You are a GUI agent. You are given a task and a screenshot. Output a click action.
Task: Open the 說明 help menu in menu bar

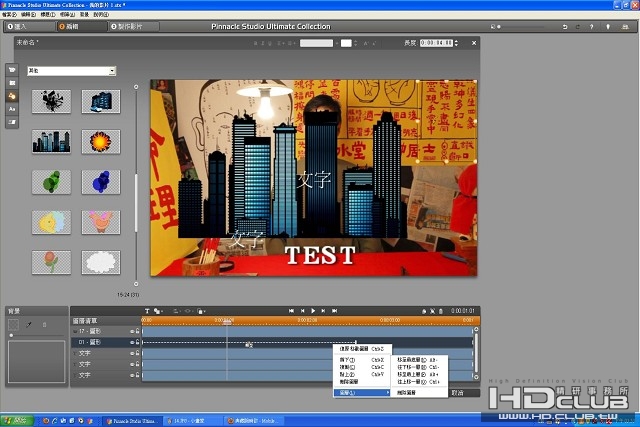101,15
